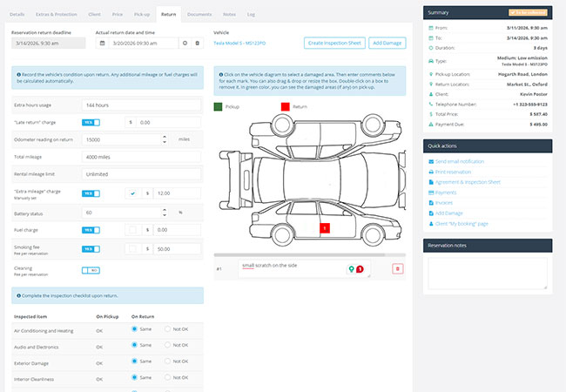Select red damage marker 1 on car diagram
Screen dimensions: 566x392
point(325,228)
